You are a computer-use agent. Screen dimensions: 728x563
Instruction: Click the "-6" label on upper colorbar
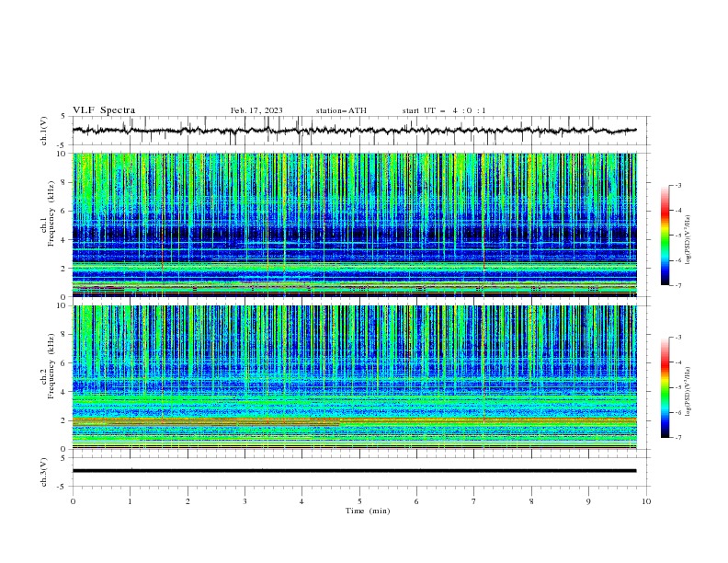(x=677, y=260)
